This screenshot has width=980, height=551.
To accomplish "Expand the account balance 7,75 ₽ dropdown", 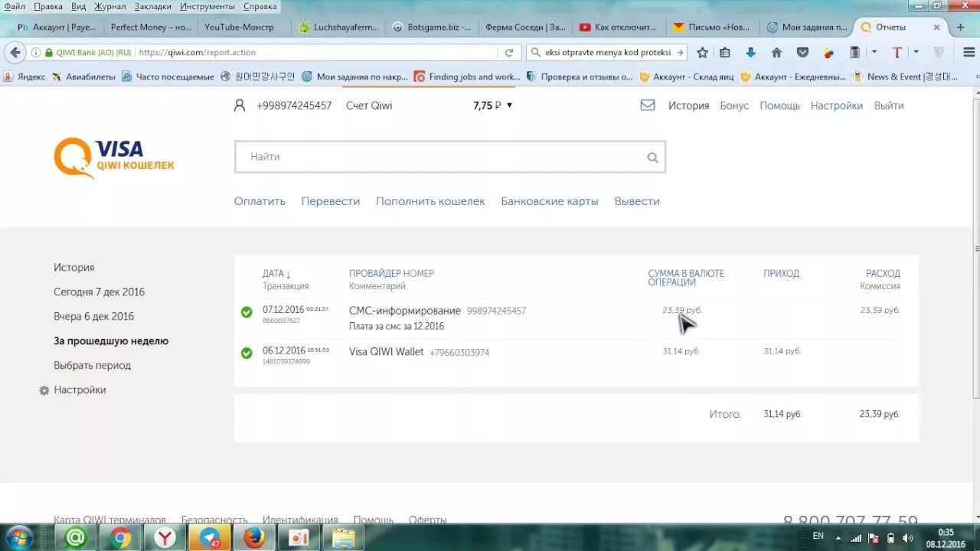I will tap(509, 106).
